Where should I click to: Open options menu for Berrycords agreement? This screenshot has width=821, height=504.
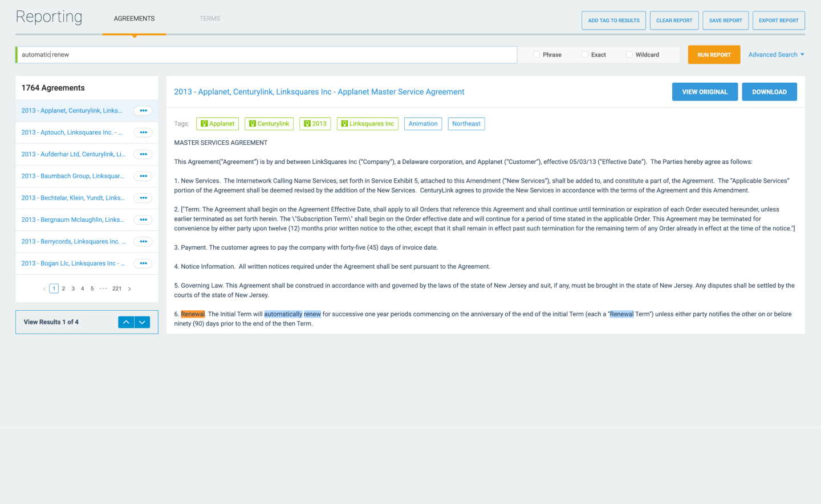pos(143,242)
